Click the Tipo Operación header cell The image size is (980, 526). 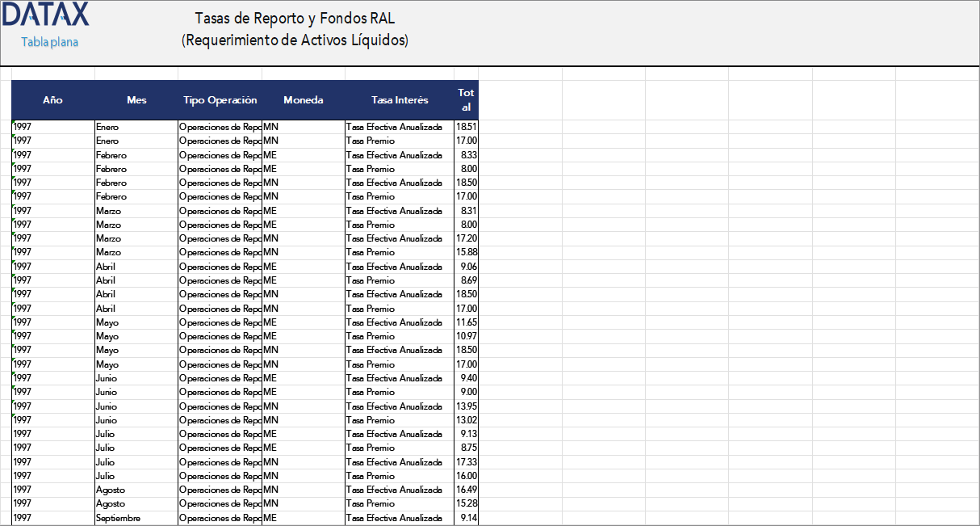(220, 100)
